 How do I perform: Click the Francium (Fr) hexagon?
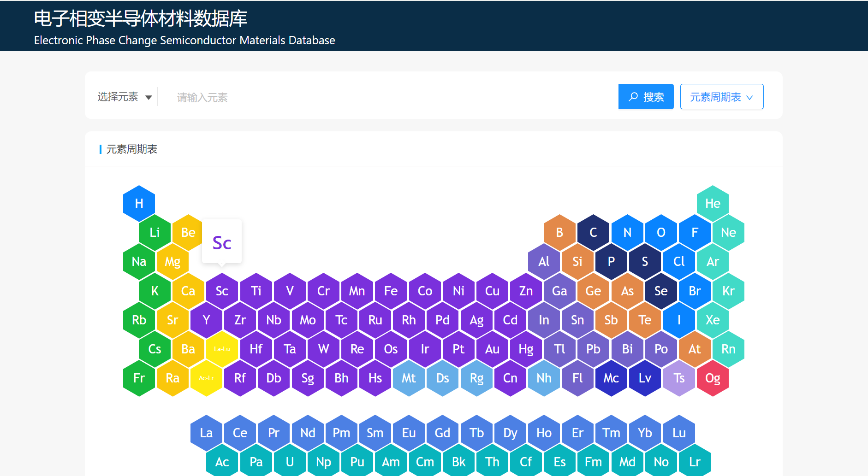[139, 378]
